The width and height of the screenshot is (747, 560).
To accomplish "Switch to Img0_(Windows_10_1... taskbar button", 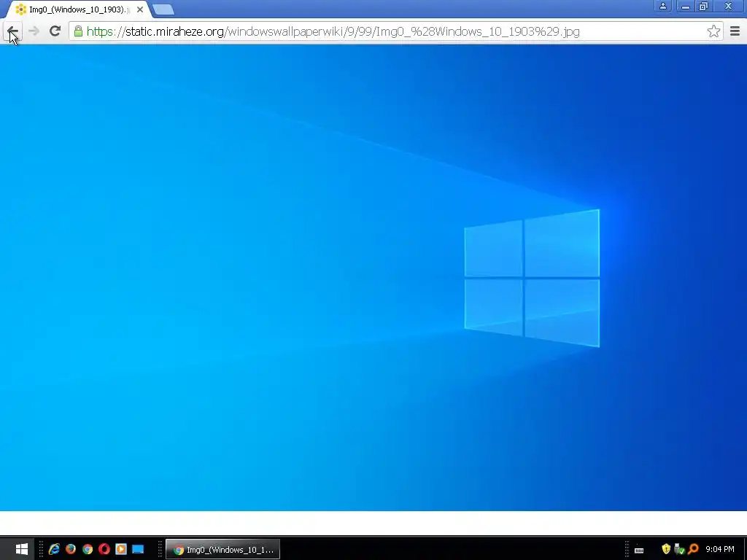I will point(223,550).
